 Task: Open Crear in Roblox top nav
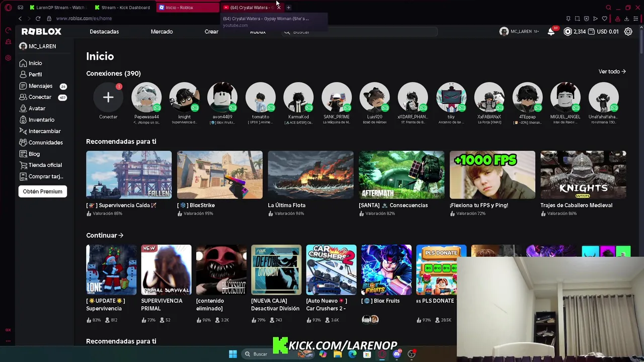(x=211, y=32)
